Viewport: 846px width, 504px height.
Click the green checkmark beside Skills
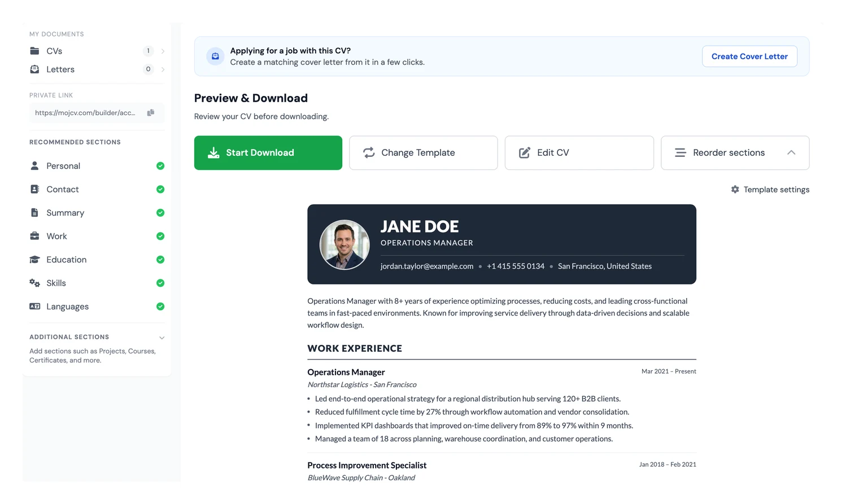pos(160,283)
